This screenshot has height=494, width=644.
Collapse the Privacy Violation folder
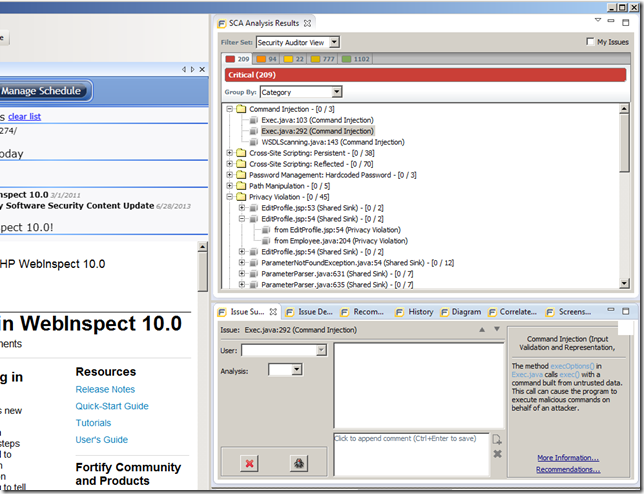pyautogui.click(x=230, y=197)
